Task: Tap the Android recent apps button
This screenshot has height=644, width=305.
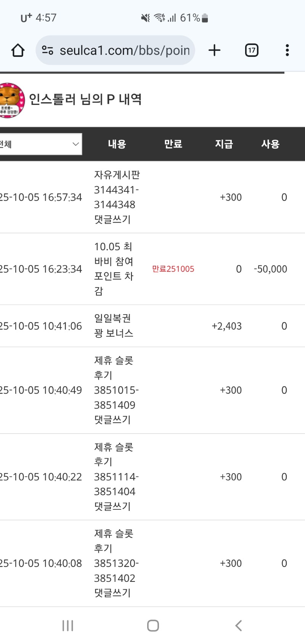Action: click(68, 626)
